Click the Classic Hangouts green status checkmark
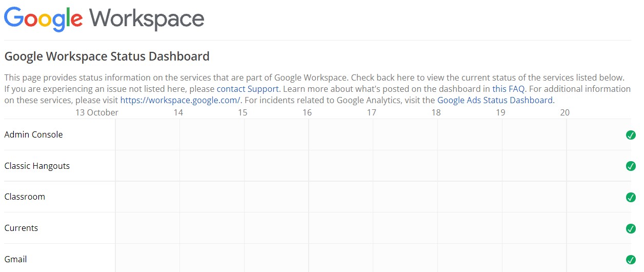 click(631, 166)
